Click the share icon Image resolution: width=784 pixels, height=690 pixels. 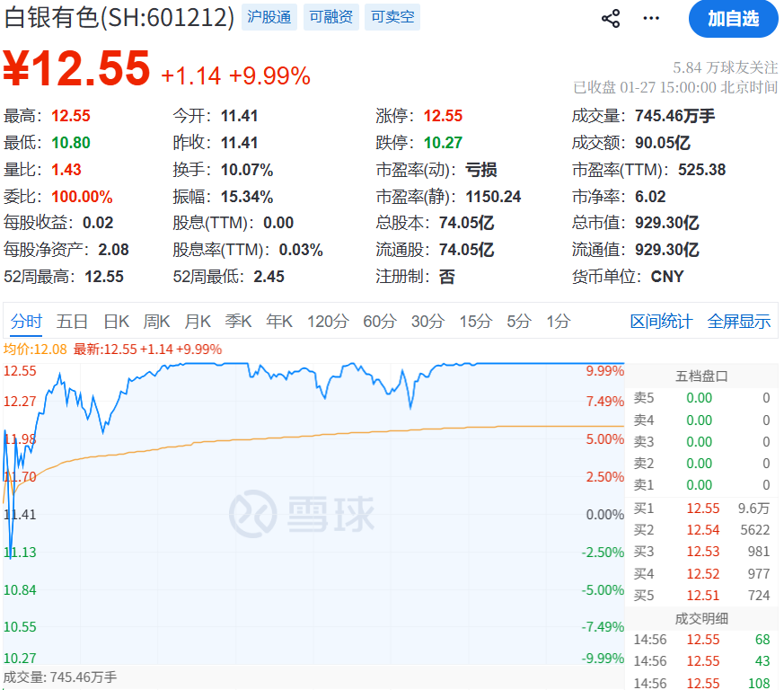click(611, 19)
